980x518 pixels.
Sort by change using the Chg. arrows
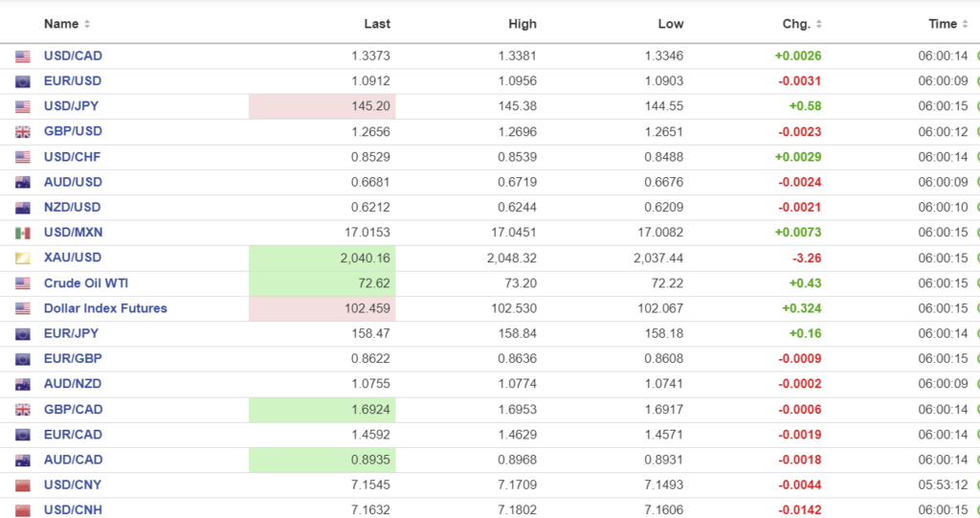816,24
